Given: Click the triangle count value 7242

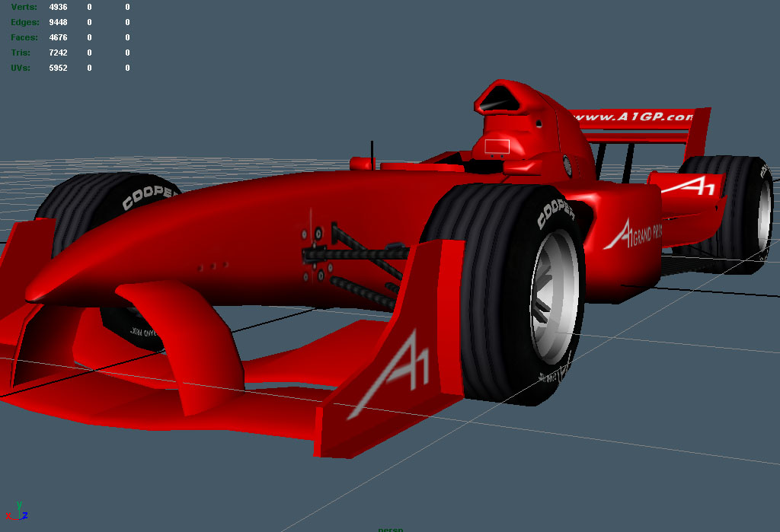Looking at the screenshot, I should [58, 53].
